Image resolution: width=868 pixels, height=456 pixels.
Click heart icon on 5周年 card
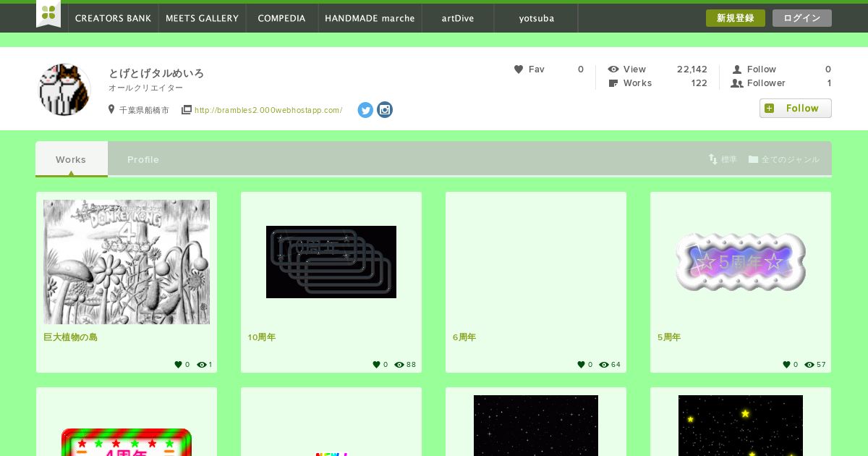[786, 365]
